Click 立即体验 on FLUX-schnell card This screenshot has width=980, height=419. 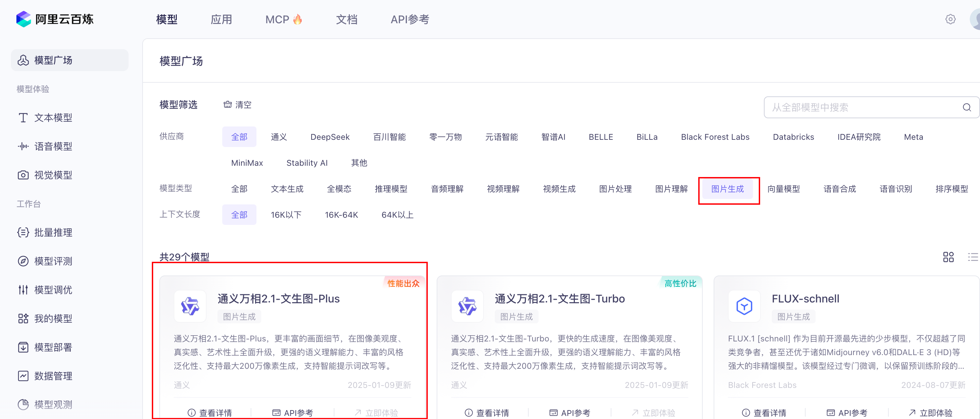(x=930, y=413)
